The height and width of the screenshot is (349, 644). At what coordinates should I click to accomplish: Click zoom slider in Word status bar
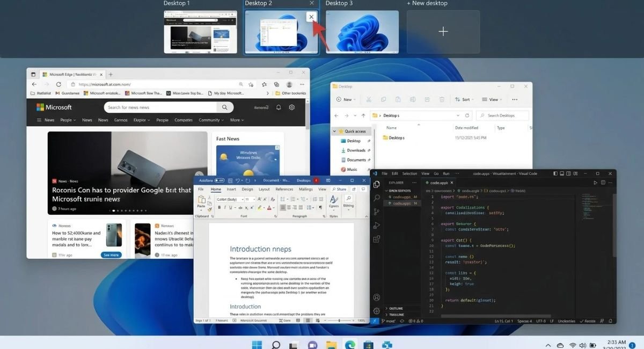pyautogui.click(x=339, y=321)
